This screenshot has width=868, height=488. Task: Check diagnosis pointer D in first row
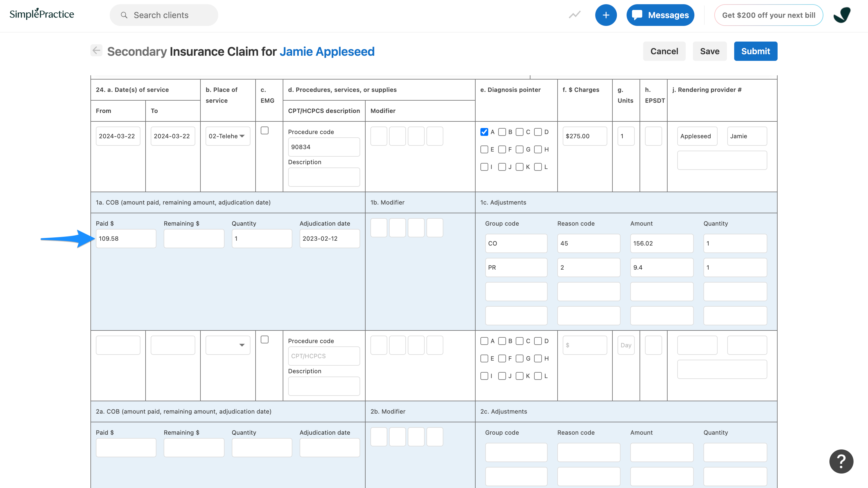(x=538, y=132)
